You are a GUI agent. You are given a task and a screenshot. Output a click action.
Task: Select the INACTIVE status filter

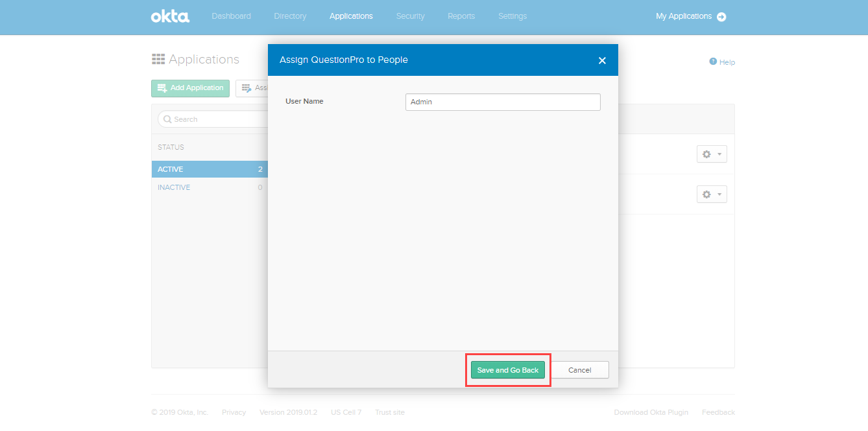210,187
